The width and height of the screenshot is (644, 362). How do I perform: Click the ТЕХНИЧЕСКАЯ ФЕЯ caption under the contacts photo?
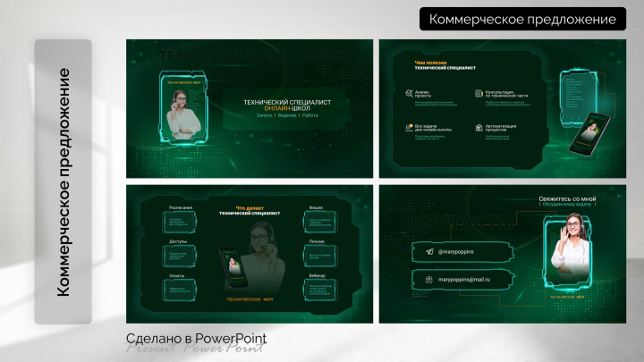567,297
